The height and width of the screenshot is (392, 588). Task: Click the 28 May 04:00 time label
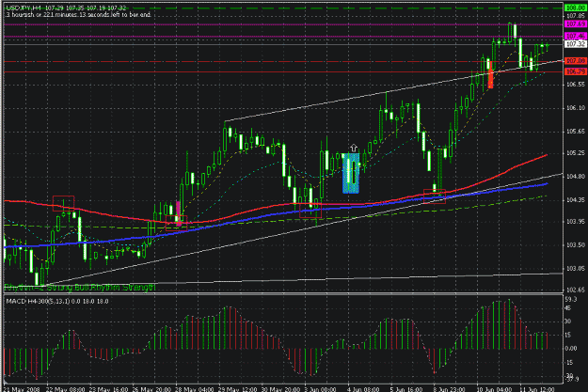(194, 389)
